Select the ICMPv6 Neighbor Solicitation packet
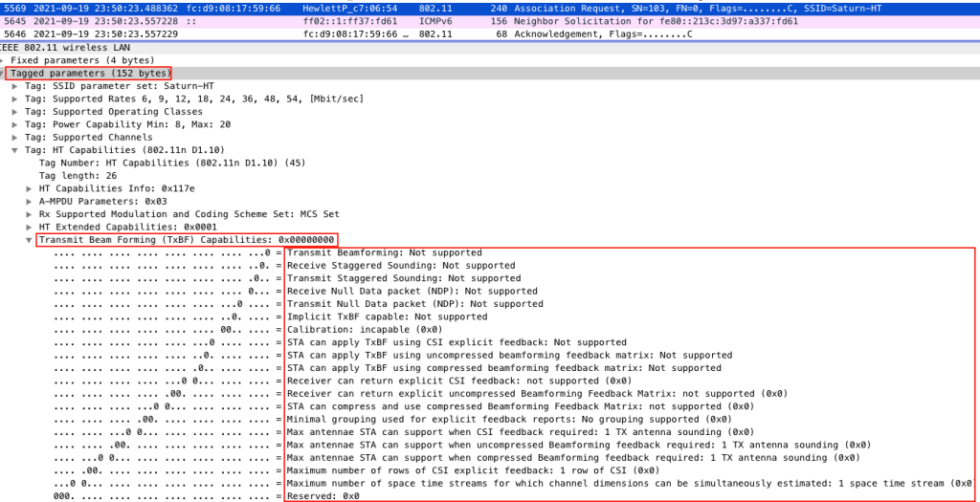980x502 pixels. pyautogui.click(x=479, y=20)
